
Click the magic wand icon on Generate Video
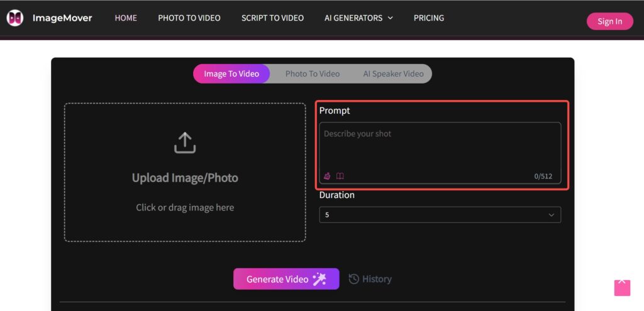(319, 279)
